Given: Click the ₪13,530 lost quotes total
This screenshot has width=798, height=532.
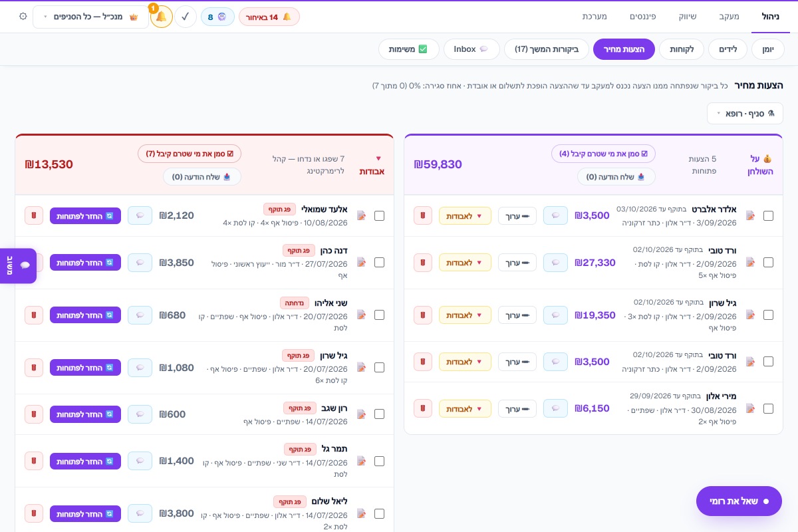Looking at the screenshot, I should coord(49,164).
